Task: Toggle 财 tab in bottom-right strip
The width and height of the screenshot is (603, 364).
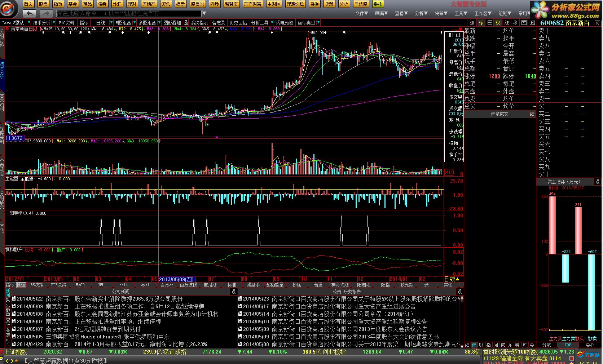Action: [481, 345]
